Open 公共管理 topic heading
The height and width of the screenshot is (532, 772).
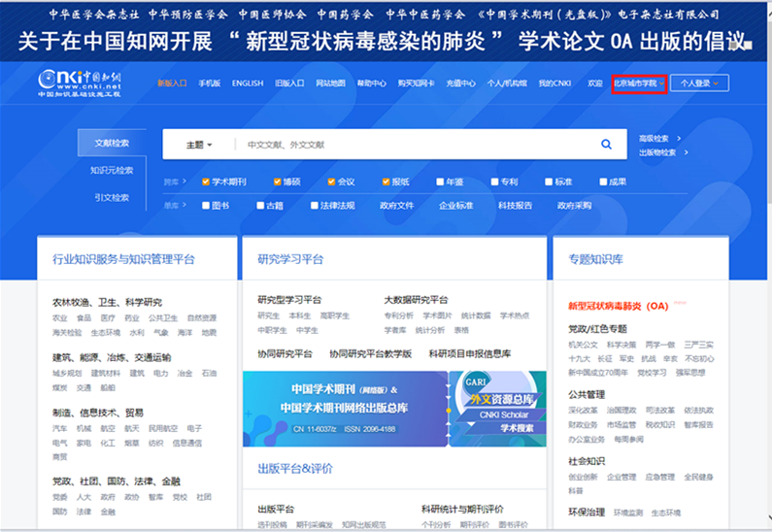pyautogui.click(x=587, y=394)
